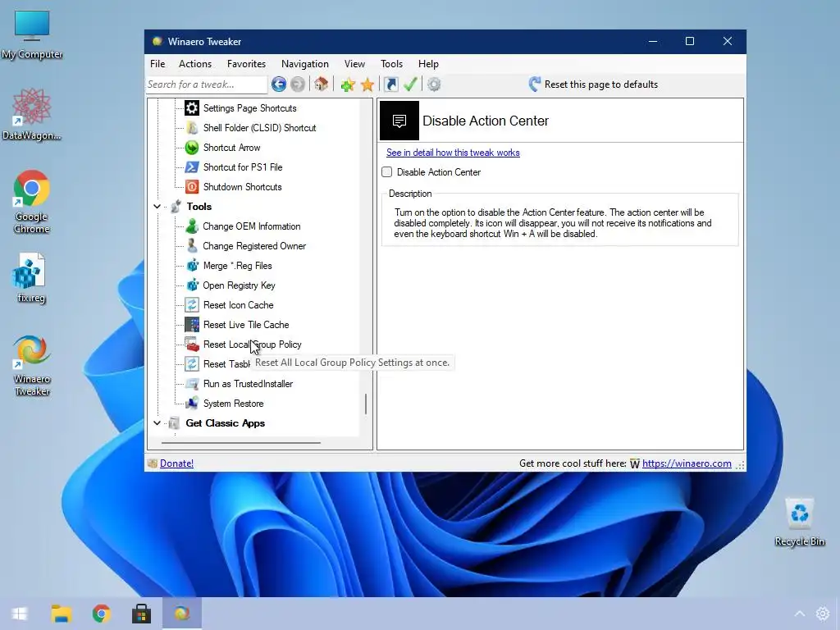Click the tree vertical scrollbar thumb
This screenshot has height=630, width=840.
point(366,404)
